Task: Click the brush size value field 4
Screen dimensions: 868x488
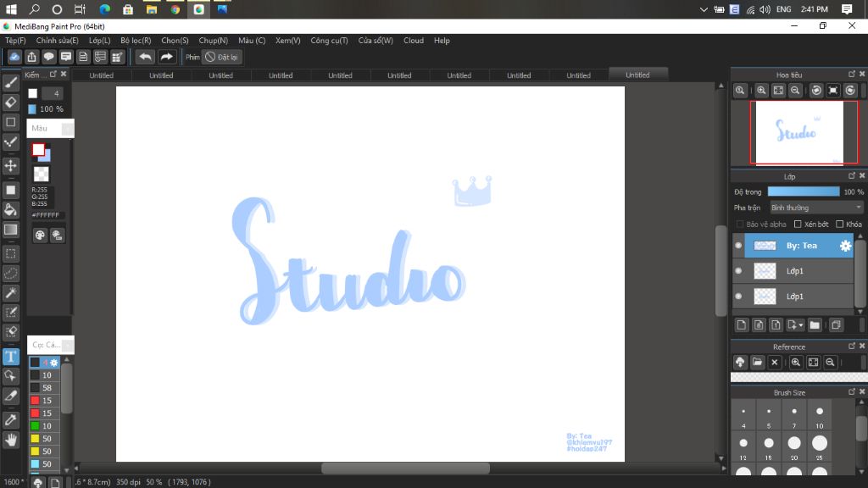Action: coord(53,93)
